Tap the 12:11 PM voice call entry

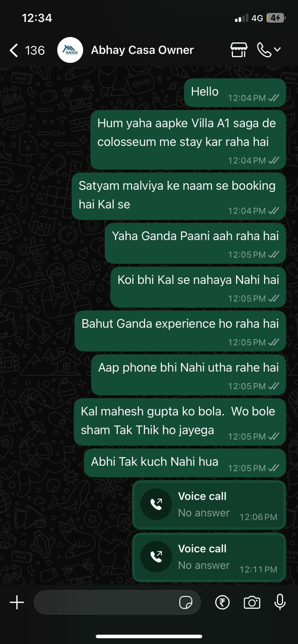[x=209, y=557]
